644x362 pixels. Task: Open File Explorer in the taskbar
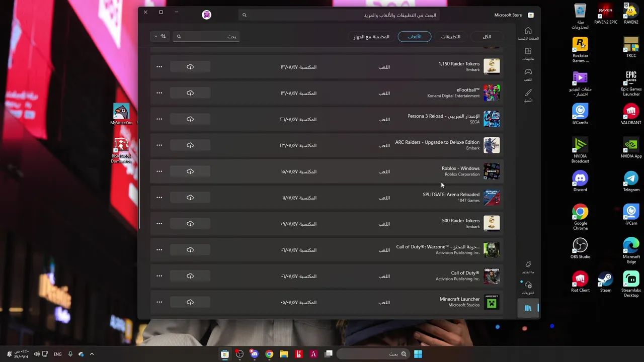(284, 354)
